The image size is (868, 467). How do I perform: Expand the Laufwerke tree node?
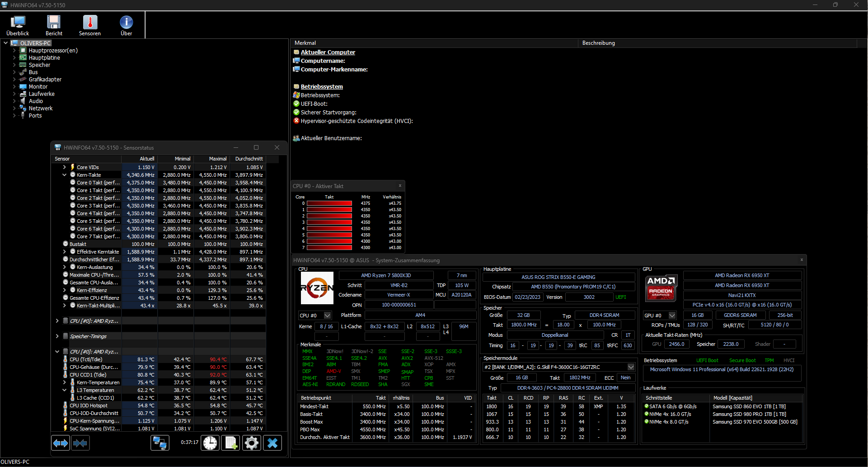pyautogui.click(x=14, y=94)
